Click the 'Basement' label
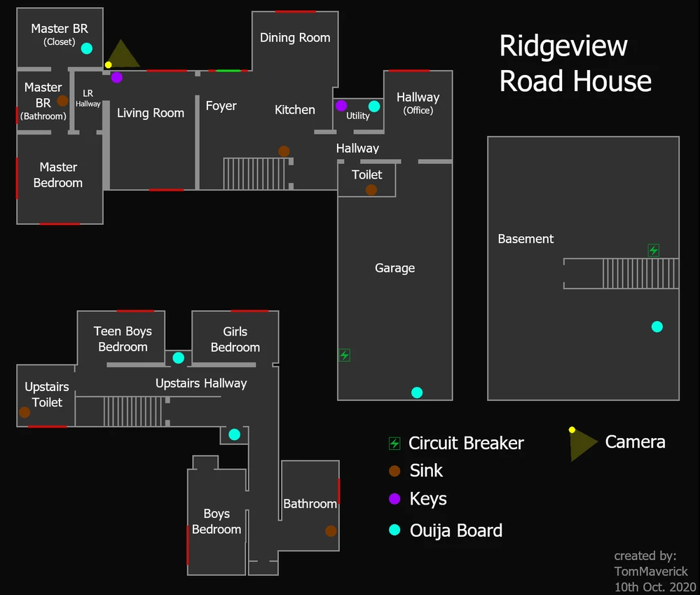Image resolution: width=700 pixels, height=595 pixels. pyautogui.click(x=526, y=239)
